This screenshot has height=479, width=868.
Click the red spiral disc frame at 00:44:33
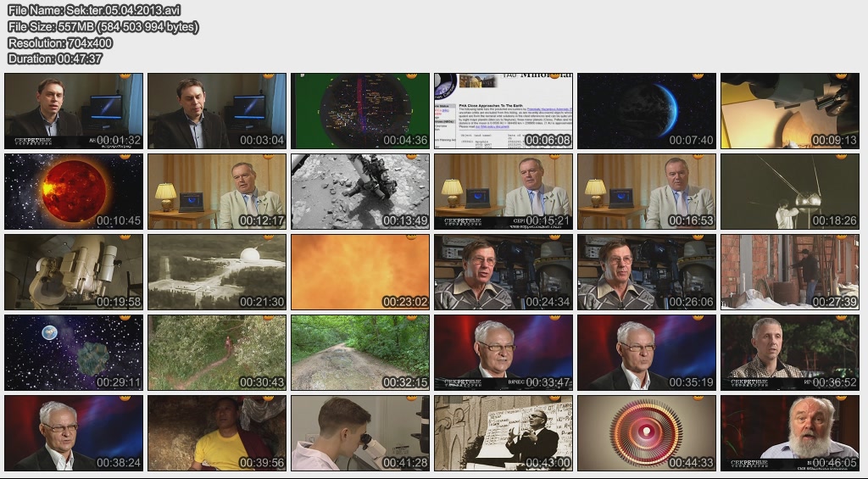coord(647,433)
